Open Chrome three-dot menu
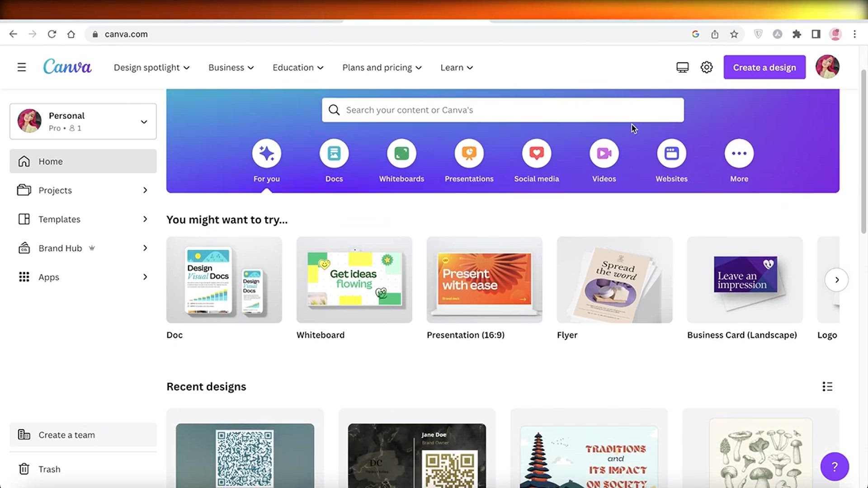Viewport: 868px width, 488px height. pyautogui.click(x=854, y=34)
